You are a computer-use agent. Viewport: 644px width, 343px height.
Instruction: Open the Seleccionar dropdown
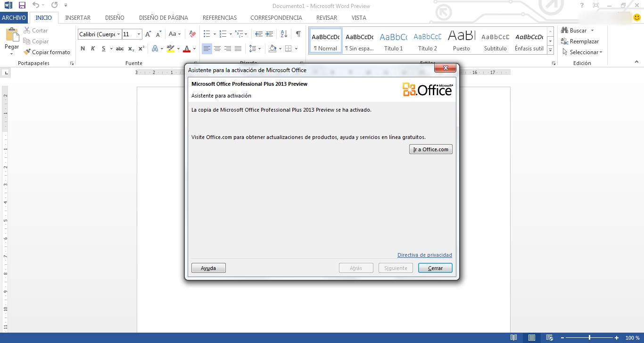point(582,52)
